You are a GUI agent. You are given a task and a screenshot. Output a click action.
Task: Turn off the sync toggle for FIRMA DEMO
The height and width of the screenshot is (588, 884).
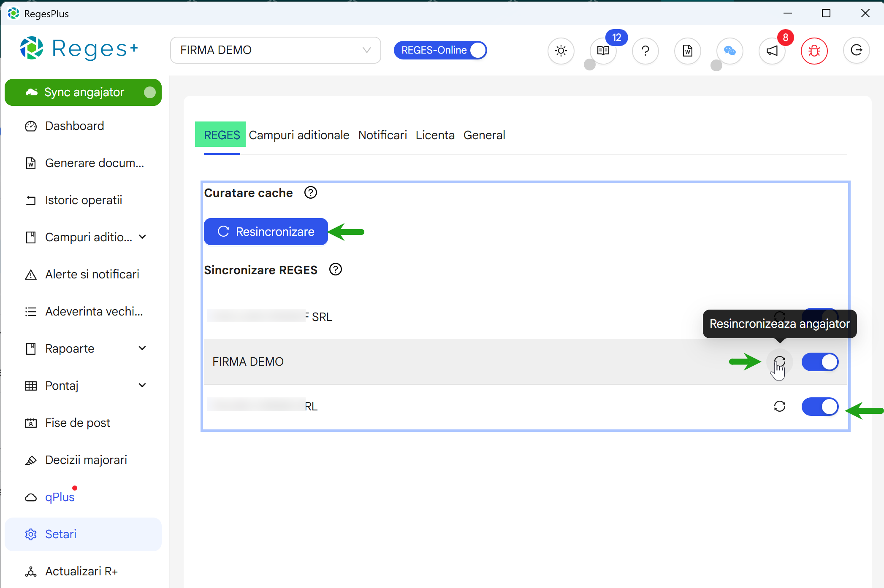click(x=820, y=362)
